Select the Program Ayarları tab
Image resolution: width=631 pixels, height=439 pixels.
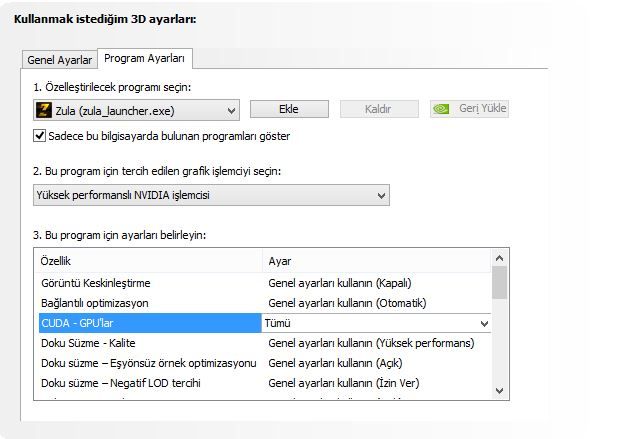pyautogui.click(x=144, y=58)
